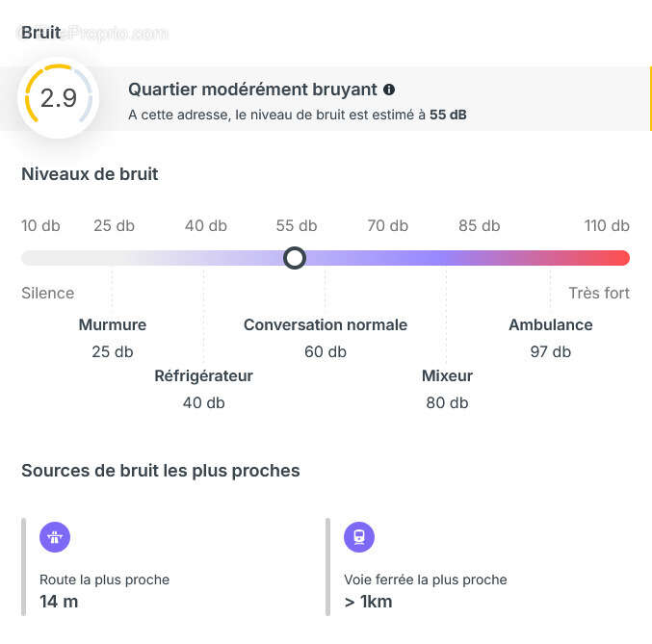Click the purple train icon

coord(359,537)
